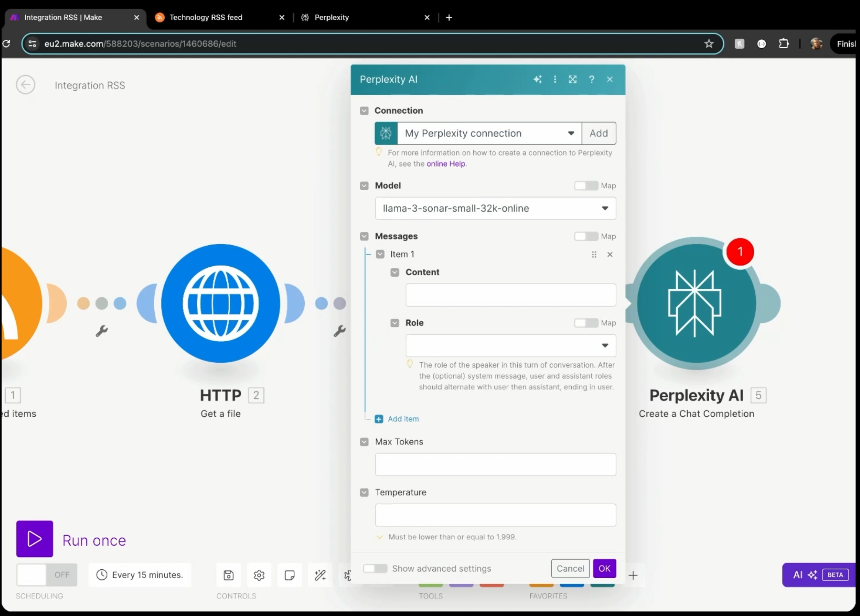Image resolution: width=860 pixels, height=616 pixels.
Task: Click the AI assistant sparkle icon in the panel header
Action: (537, 79)
